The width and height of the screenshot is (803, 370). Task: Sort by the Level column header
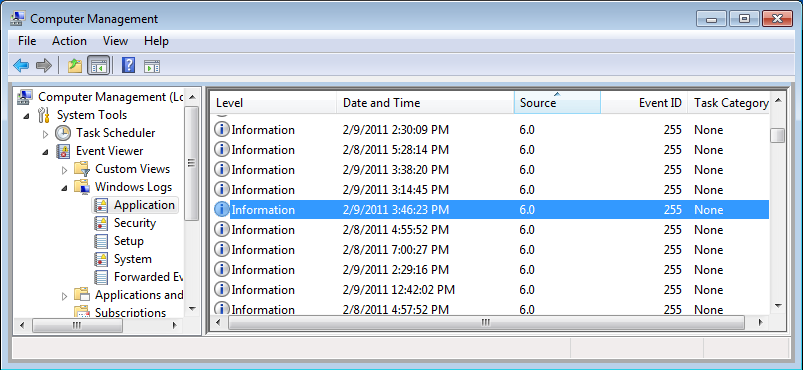[273, 102]
